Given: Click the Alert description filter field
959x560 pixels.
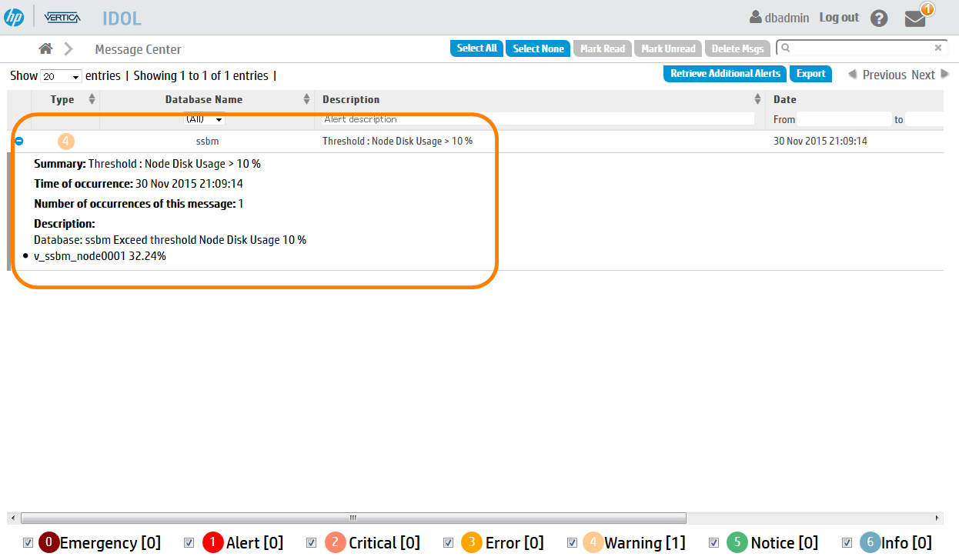Looking at the screenshot, I should tap(538, 119).
